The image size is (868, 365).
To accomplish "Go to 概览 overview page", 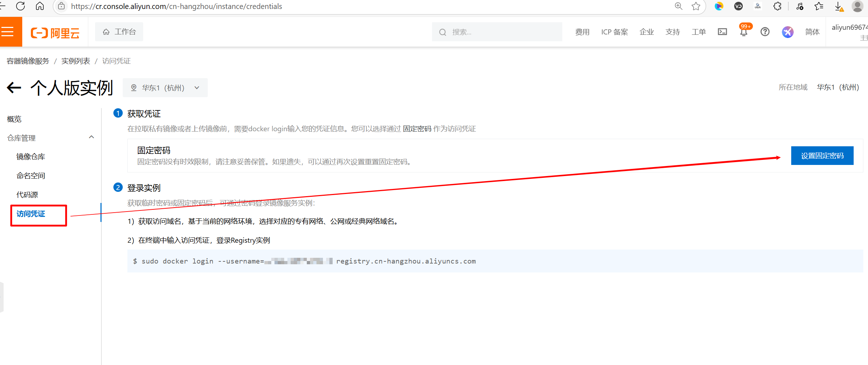I will pyautogui.click(x=14, y=119).
